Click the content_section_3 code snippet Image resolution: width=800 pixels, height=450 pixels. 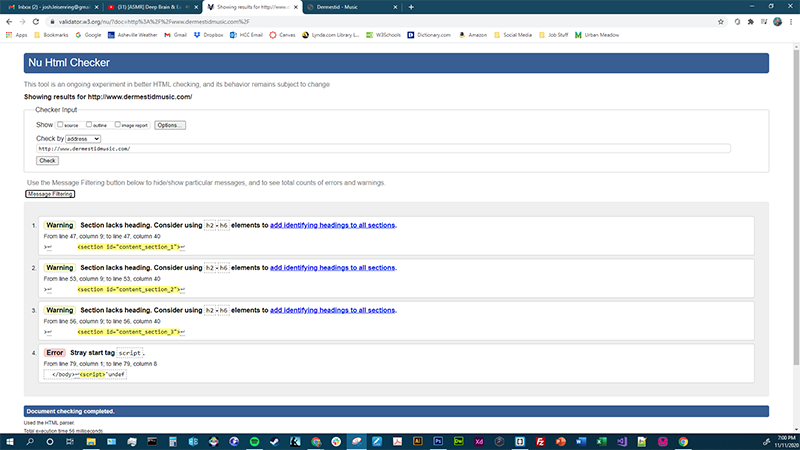point(129,332)
